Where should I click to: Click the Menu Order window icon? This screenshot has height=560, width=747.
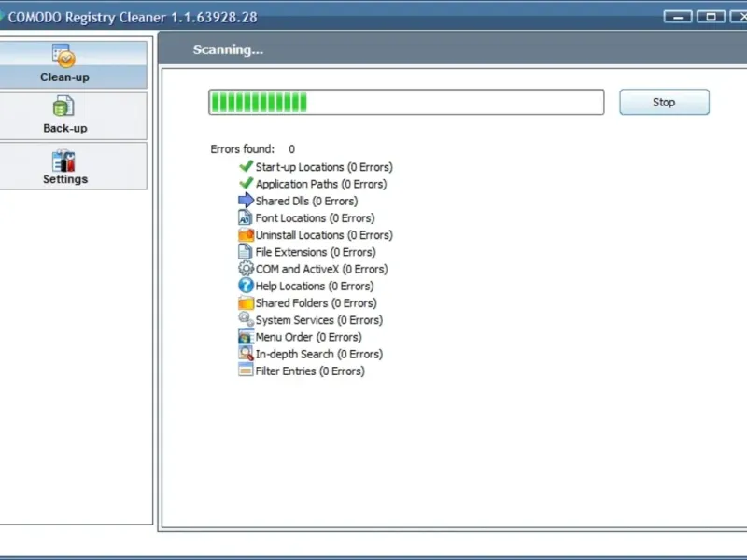click(246, 336)
